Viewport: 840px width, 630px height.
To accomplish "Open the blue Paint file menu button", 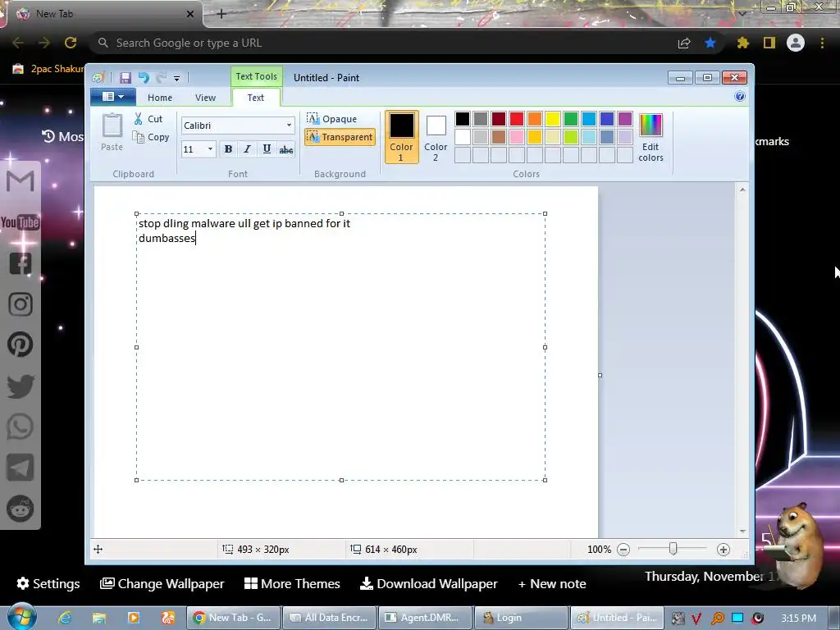I will pos(112,97).
